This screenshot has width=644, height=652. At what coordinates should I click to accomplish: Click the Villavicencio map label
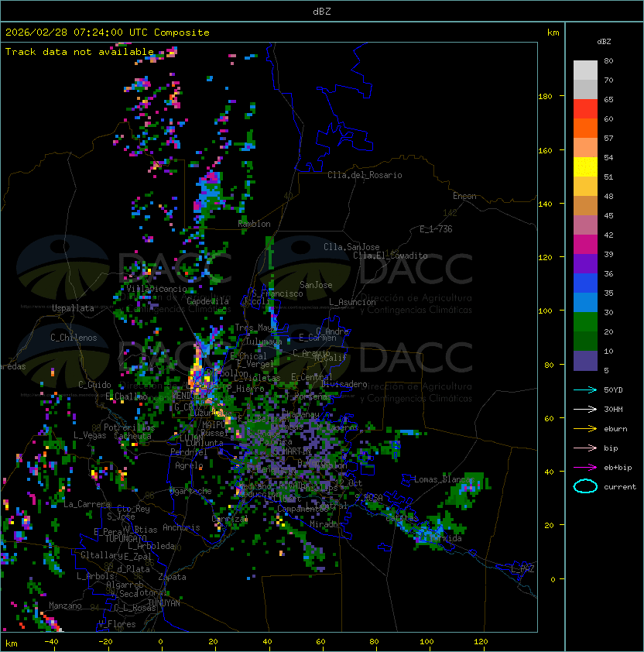coord(156,289)
